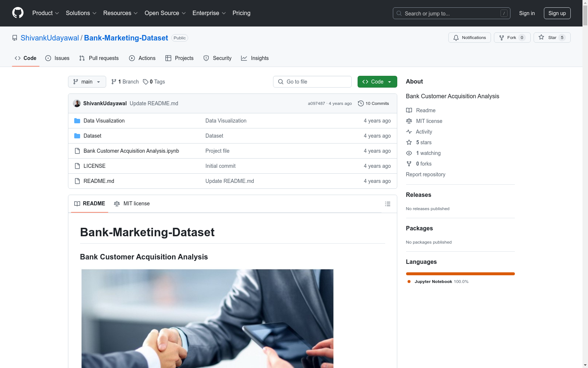Click the Dataset folder icon

[77, 136]
